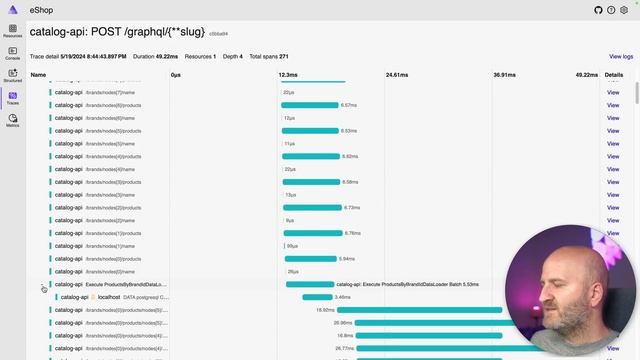640x360 pixels.
Task: Open the Structured logs page
Action: 13,76
